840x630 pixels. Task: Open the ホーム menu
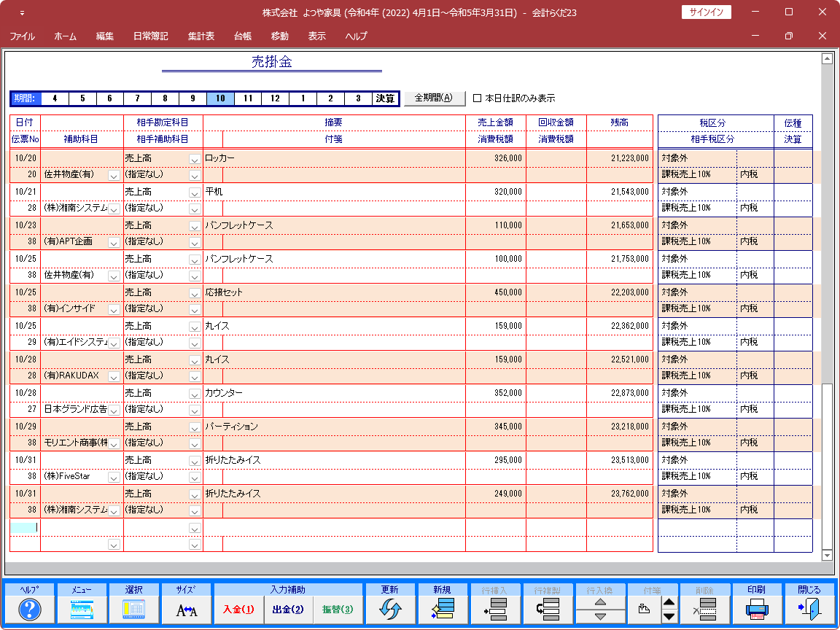66,36
